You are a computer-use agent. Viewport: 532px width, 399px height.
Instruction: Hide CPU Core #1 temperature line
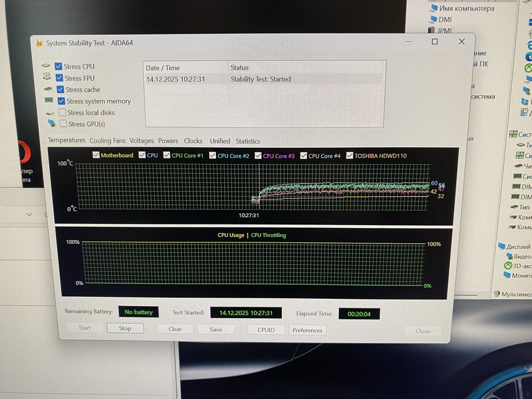tap(166, 155)
